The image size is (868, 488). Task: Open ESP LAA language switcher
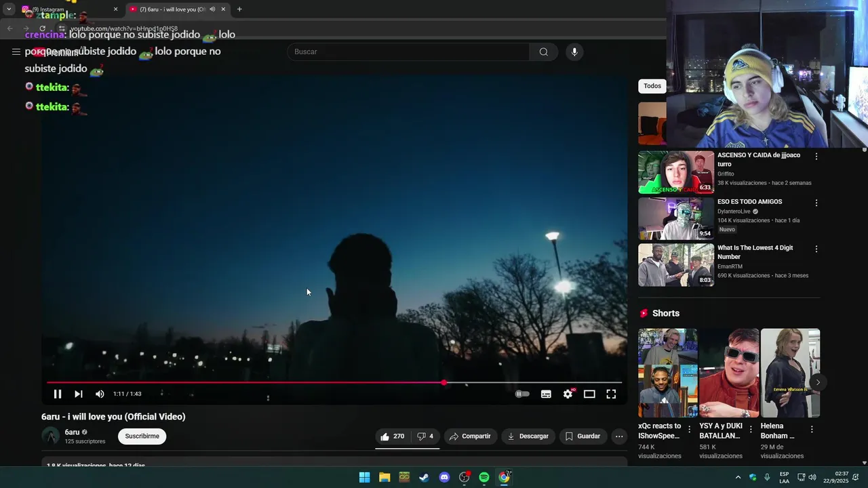pos(784,477)
